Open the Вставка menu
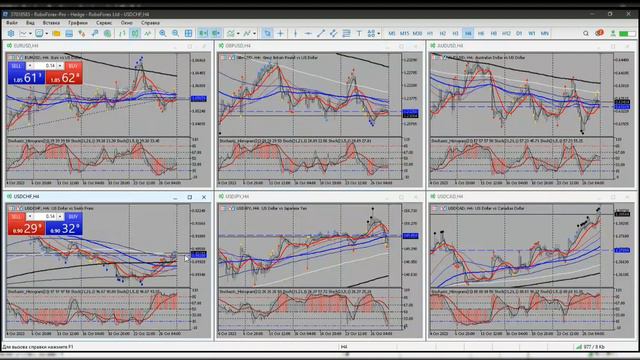Image resolution: width=640 pixels, height=360 pixels. [x=51, y=23]
